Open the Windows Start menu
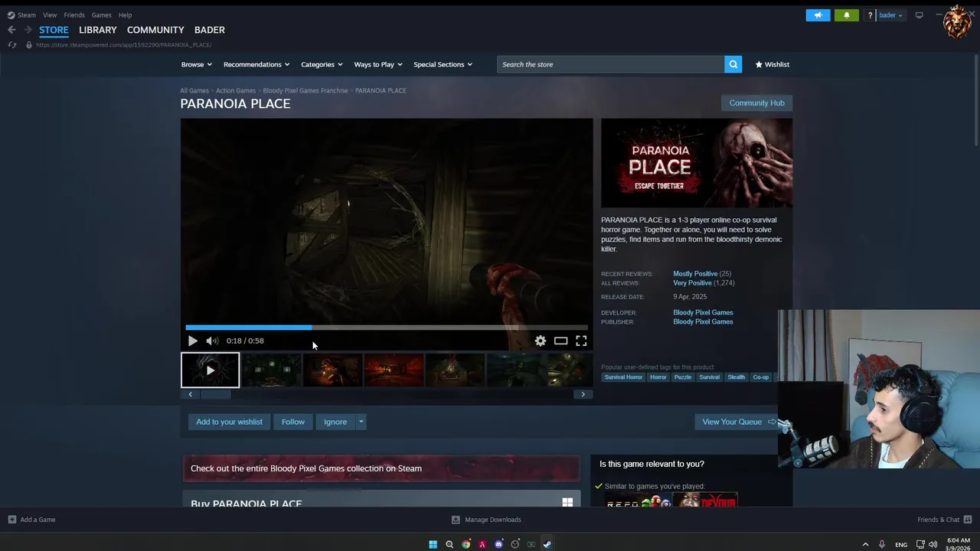The image size is (980, 551). 433,544
